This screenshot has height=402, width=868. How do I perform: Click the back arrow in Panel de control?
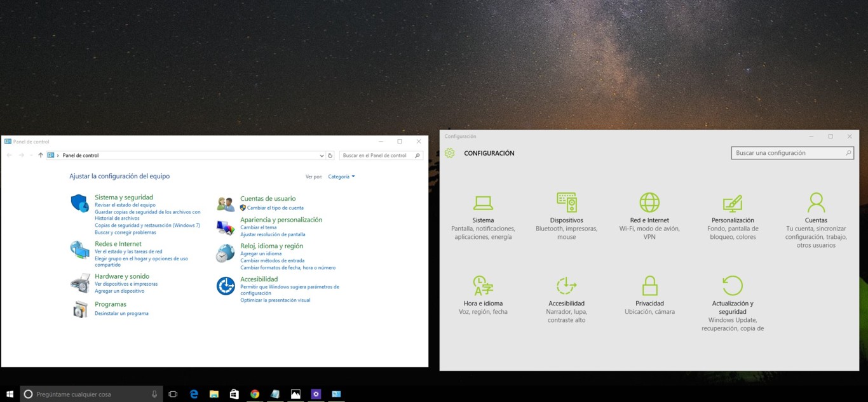[x=9, y=156]
